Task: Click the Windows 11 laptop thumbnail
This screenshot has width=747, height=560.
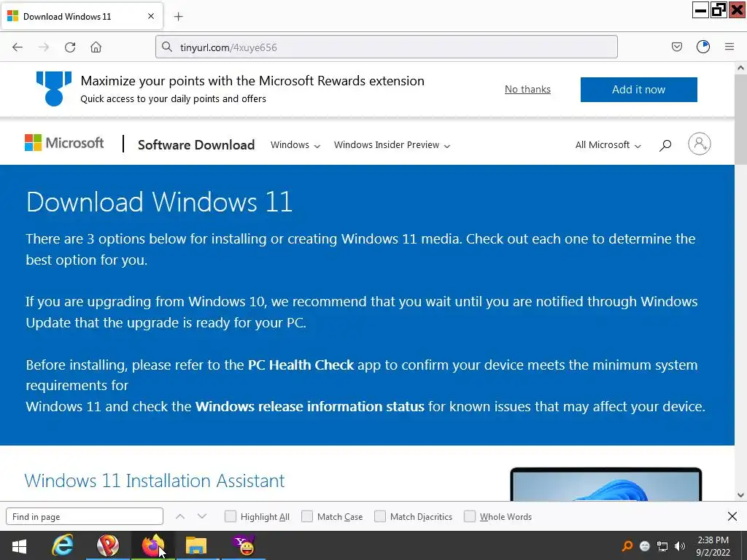Action: point(605,484)
